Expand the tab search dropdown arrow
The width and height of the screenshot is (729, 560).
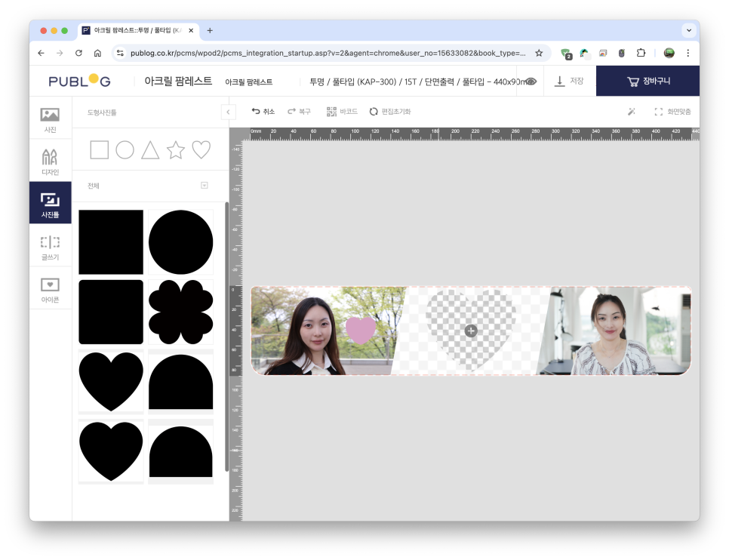coord(689,30)
